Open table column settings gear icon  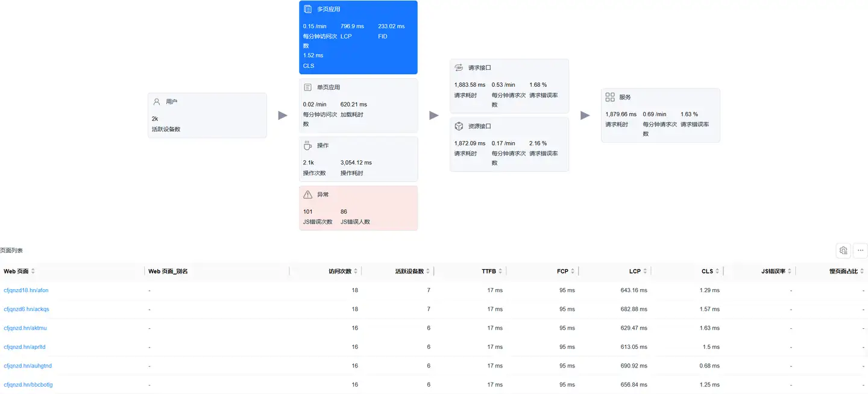(843, 251)
